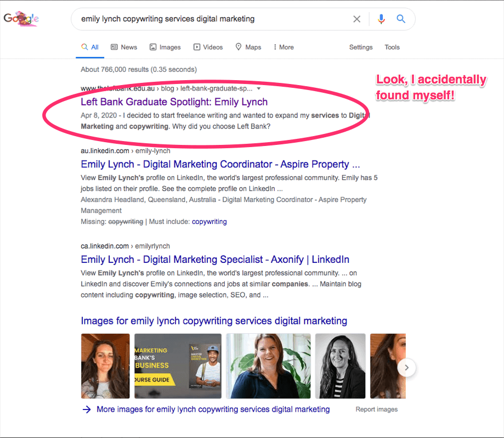Open the Marketing Bank's Business course guide thumbnail
The width and height of the screenshot is (504, 438).
tap(178, 366)
